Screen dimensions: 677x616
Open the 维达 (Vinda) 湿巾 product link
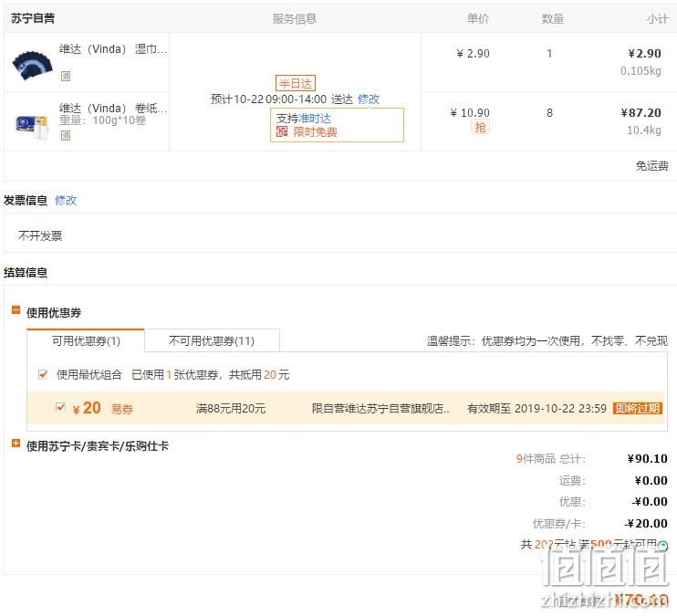[x=113, y=49]
